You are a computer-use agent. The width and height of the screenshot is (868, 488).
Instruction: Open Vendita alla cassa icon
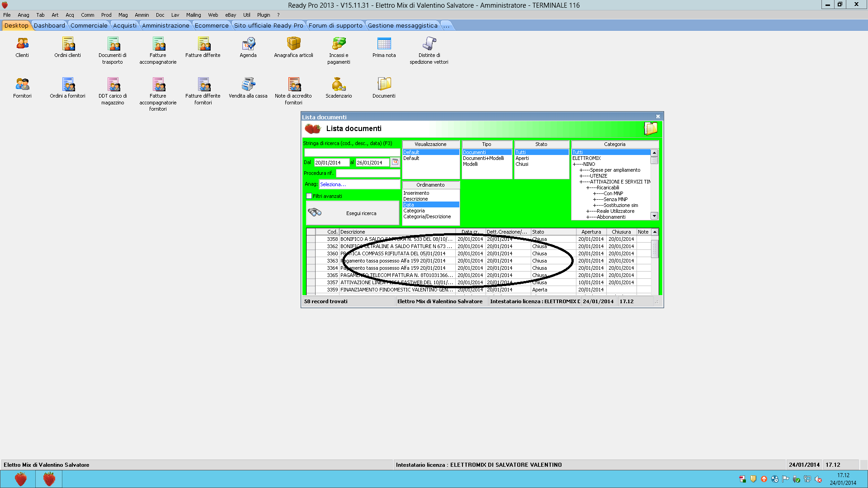pyautogui.click(x=248, y=88)
